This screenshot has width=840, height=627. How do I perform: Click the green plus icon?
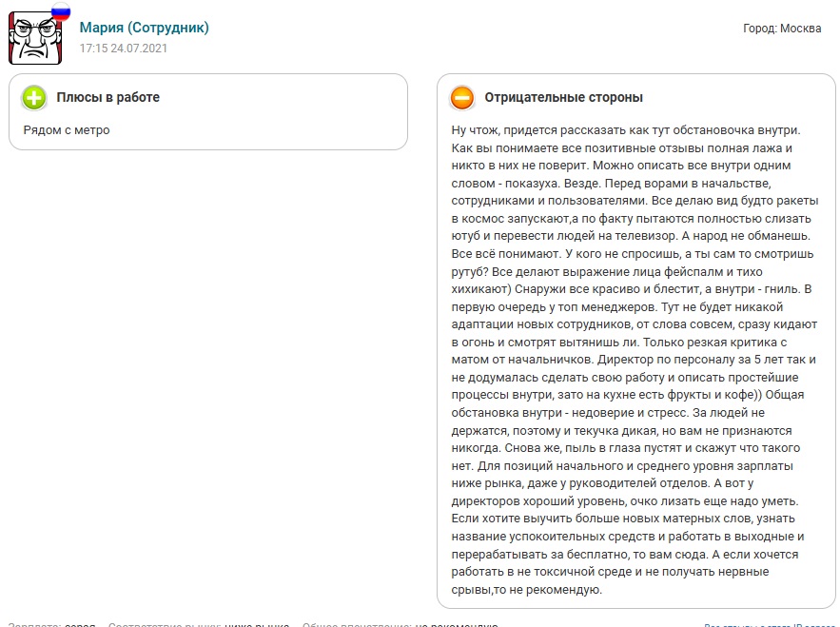click(34, 97)
